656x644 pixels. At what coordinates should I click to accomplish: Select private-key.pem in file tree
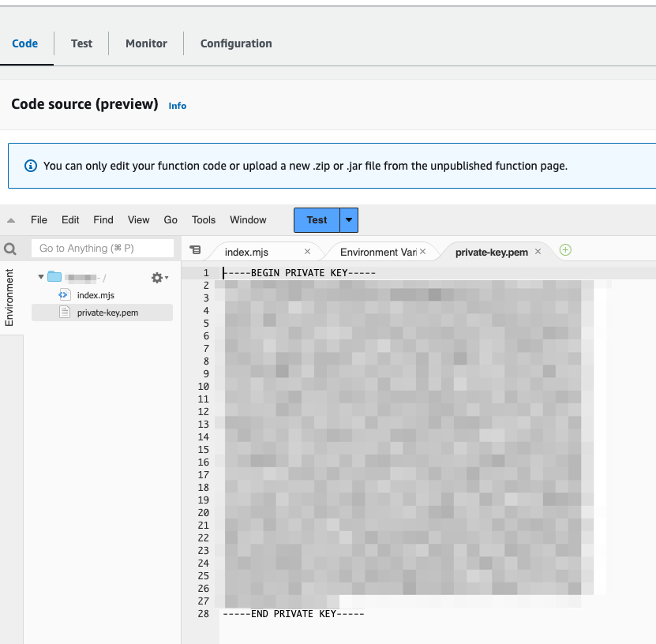click(x=102, y=313)
